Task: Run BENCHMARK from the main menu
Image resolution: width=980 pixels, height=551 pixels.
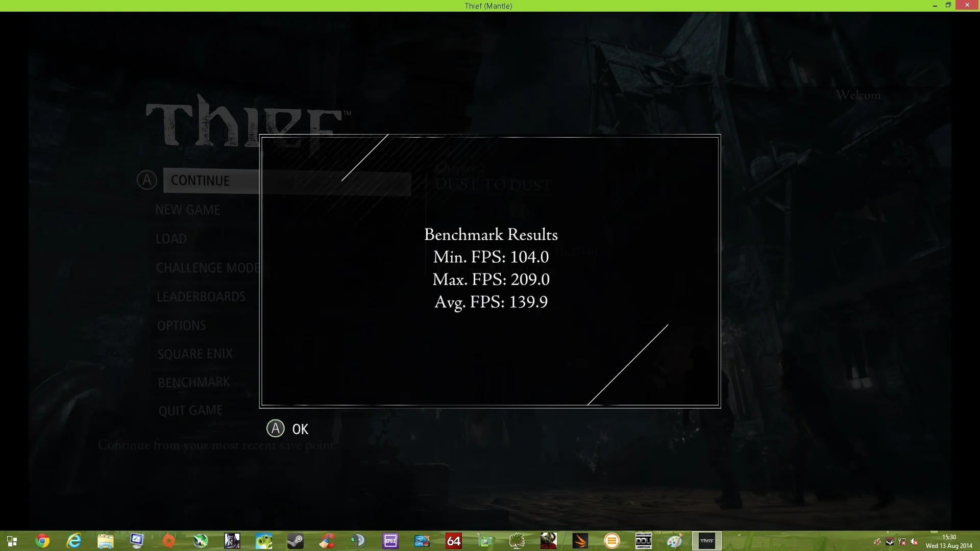Action: [194, 382]
